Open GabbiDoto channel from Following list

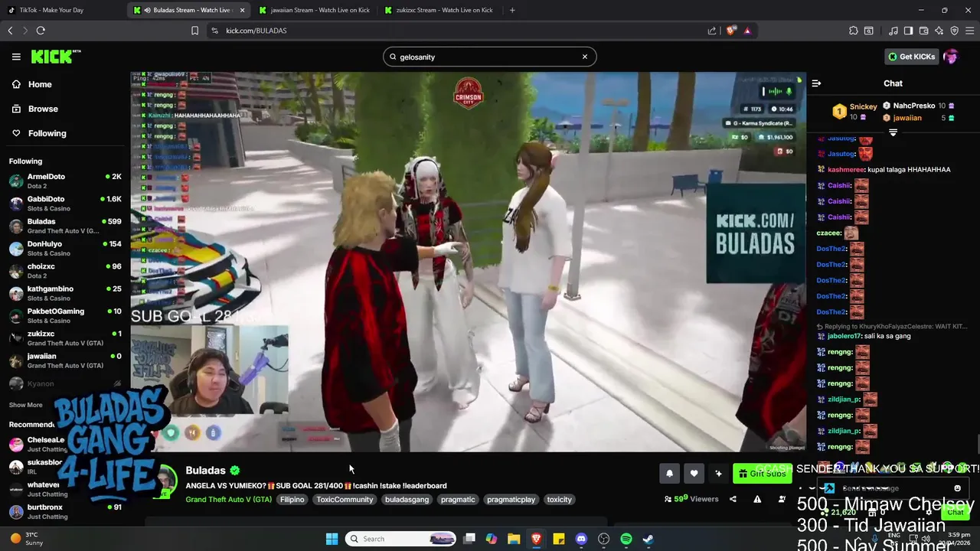65,203
